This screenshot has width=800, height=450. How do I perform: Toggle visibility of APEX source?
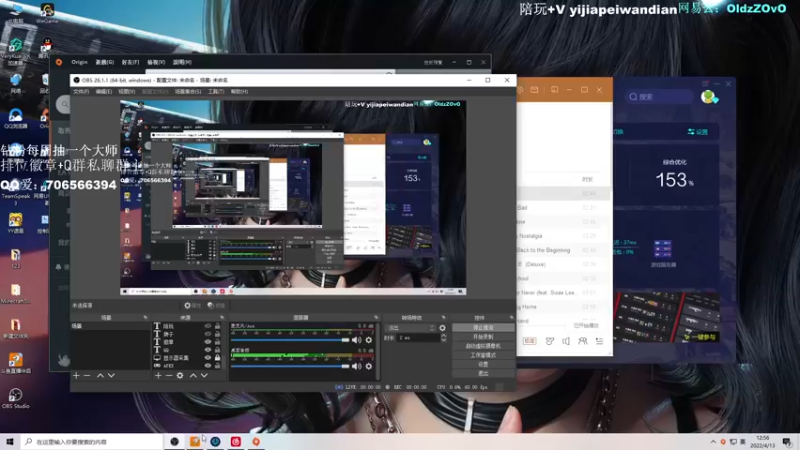coord(208,366)
